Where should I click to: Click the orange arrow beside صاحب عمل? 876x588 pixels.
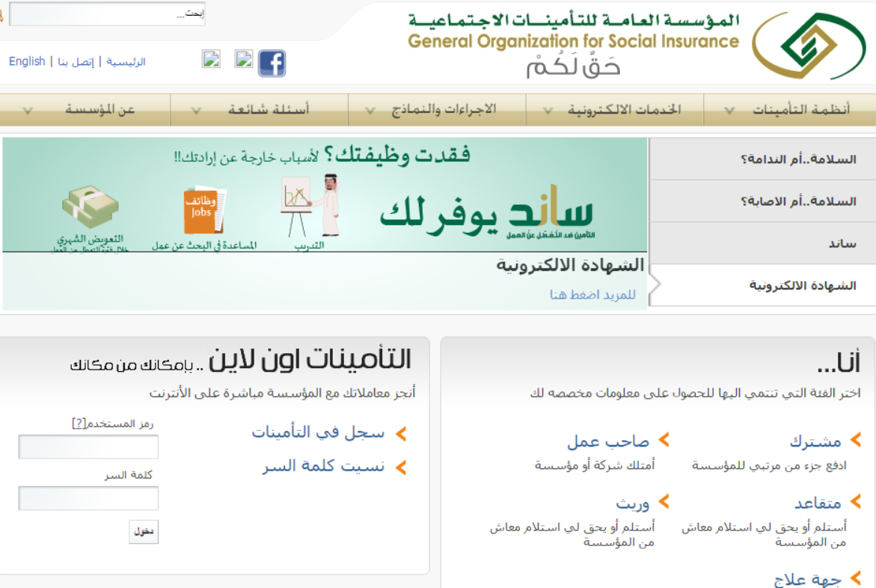click(x=664, y=440)
